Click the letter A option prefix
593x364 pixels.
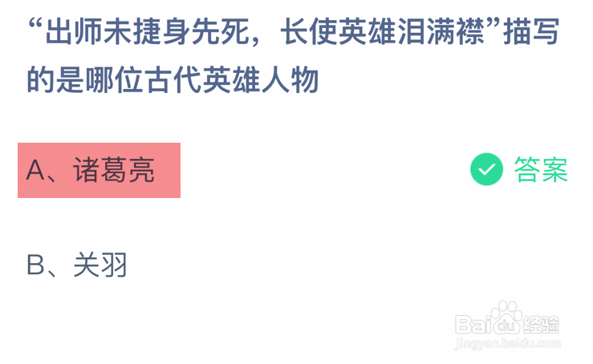click(x=35, y=170)
